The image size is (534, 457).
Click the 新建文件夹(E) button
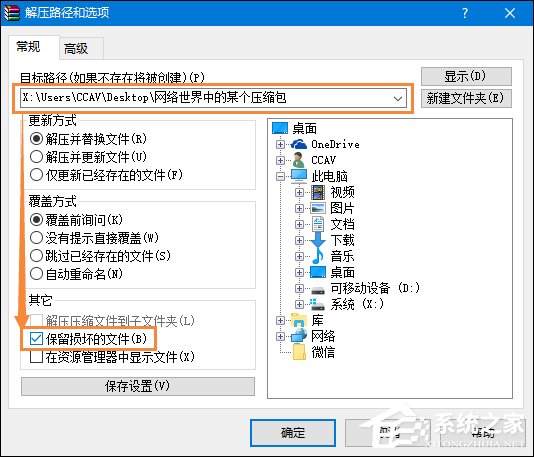pos(466,98)
